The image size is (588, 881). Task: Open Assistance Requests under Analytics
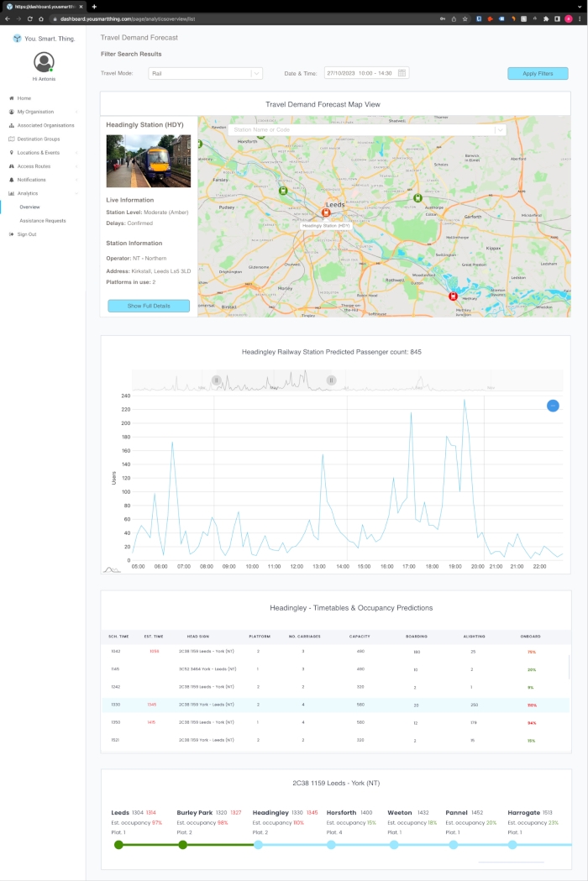click(43, 221)
